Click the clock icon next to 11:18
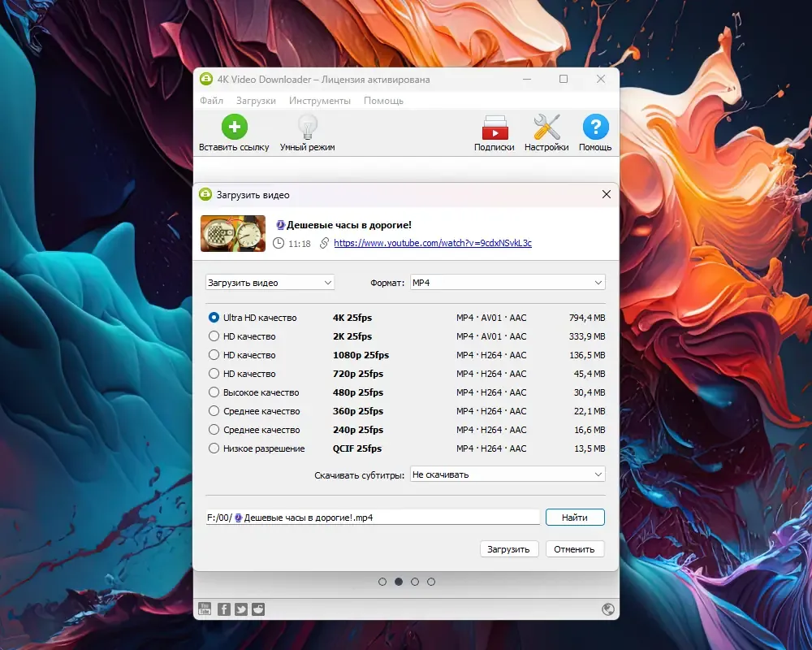812x650 pixels. [278, 243]
